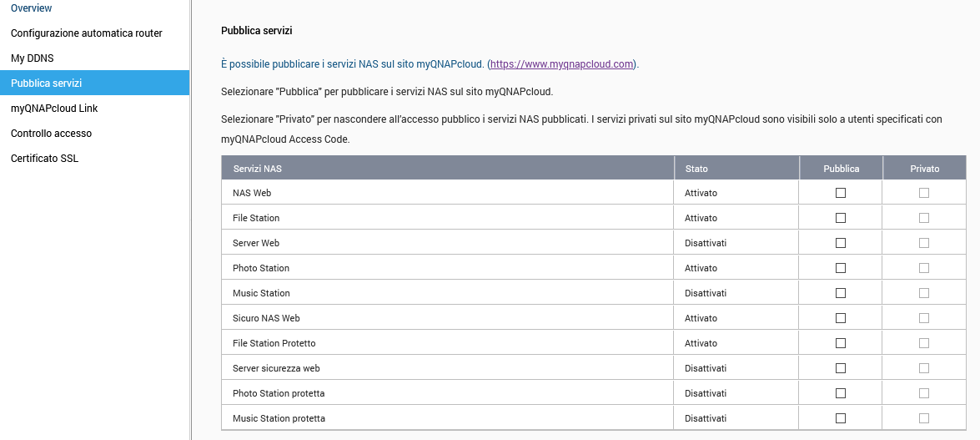Viewport: 980px width, 440px height.
Task: Open My DDNS settings
Action: [33, 58]
